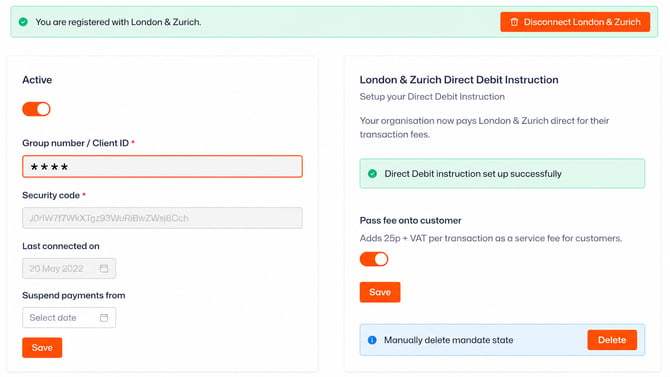670x377 pixels.
Task: Delete the mandate state manually
Action: tap(612, 340)
